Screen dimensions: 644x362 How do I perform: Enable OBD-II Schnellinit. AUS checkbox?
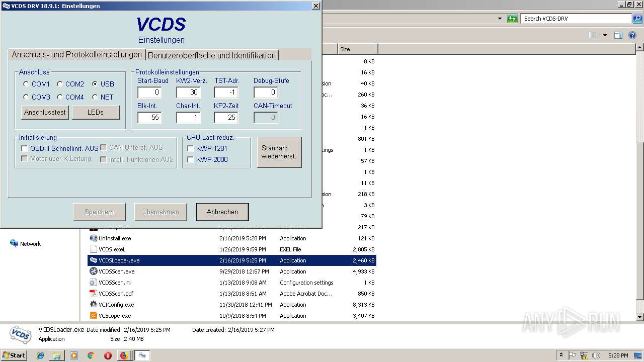(24, 148)
